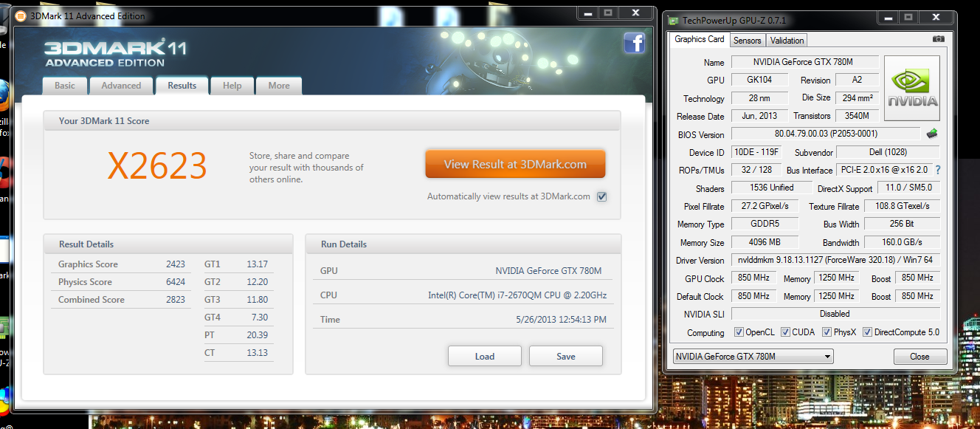
Task: Click the Load button
Action: point(485,356)
